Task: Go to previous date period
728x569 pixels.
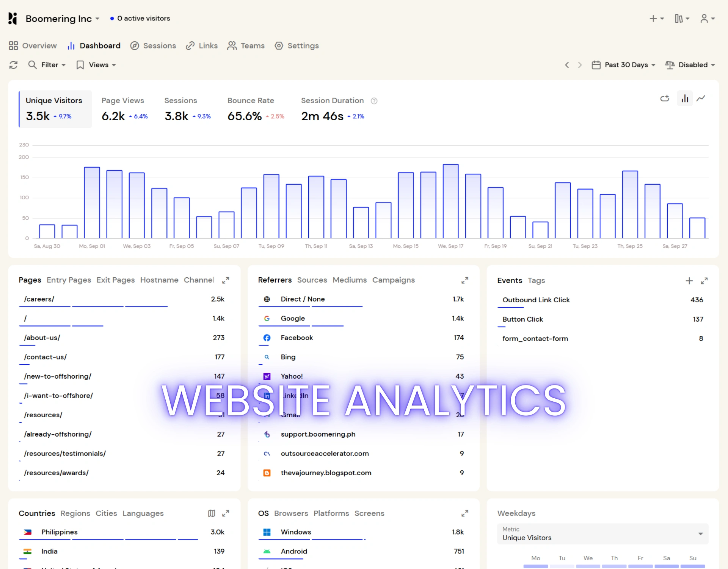Action: (567, 65)
